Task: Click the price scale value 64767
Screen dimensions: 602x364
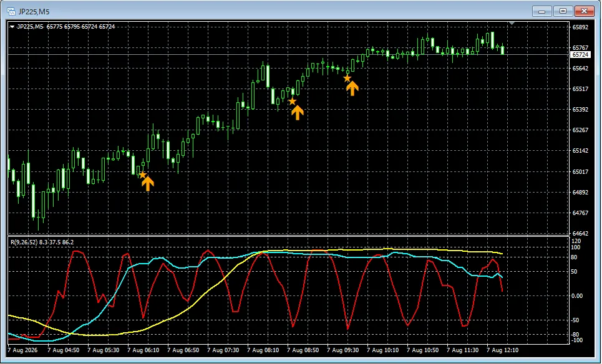Action: [x=581, y=213]
